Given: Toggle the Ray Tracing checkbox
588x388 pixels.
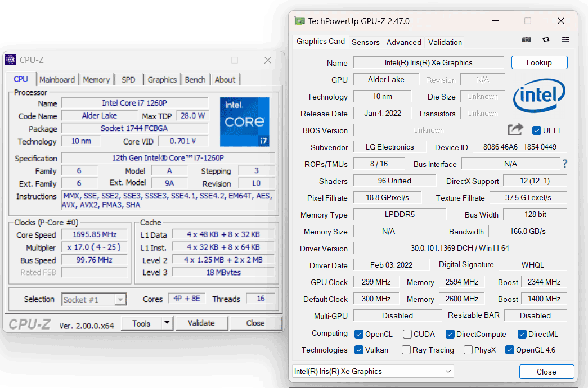Looking at the screenshot, I should click(x=406, y=350).
